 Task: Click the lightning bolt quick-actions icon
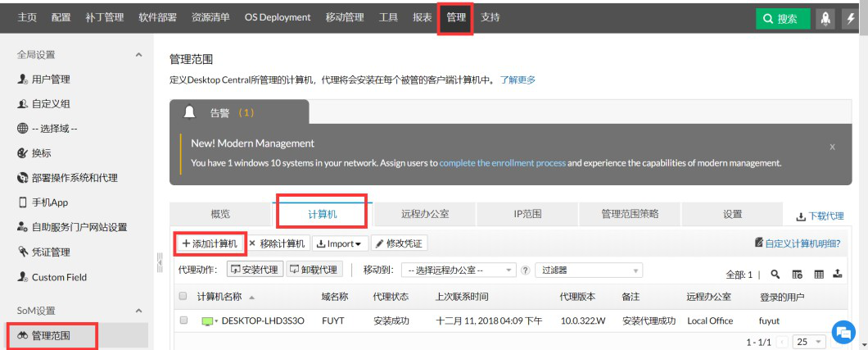(x=852, y=18)
